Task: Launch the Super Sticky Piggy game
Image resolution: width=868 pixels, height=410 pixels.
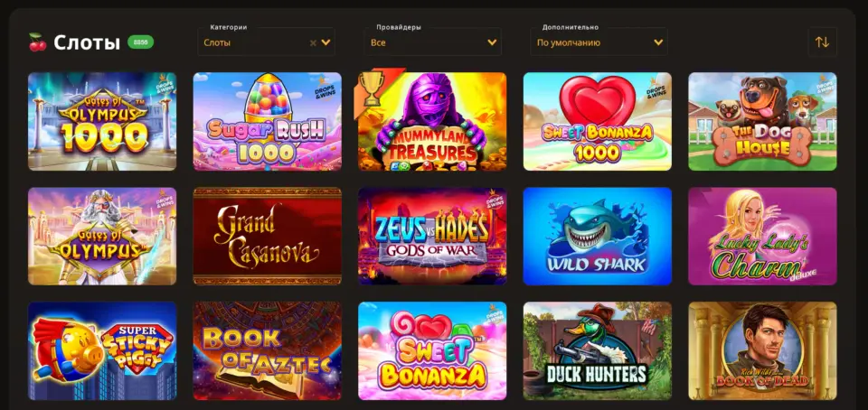Action: pyautogui.click(x=102, y=351)
